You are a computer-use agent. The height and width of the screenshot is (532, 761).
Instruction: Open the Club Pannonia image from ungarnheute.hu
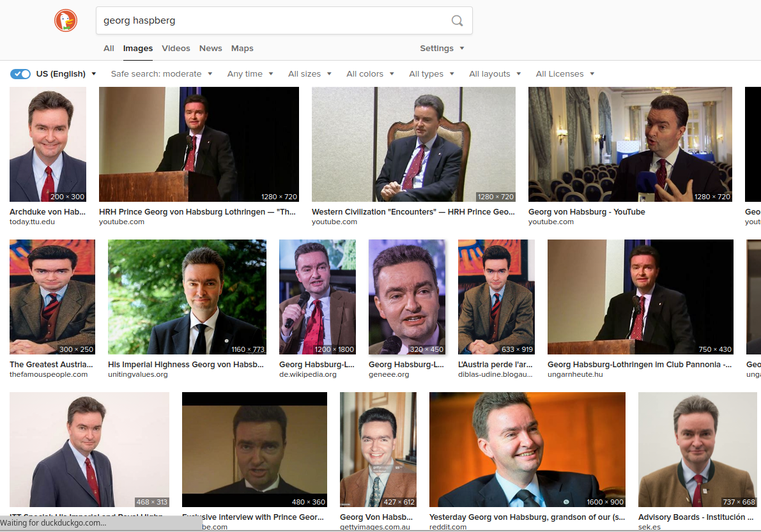[x=640, y=297]
